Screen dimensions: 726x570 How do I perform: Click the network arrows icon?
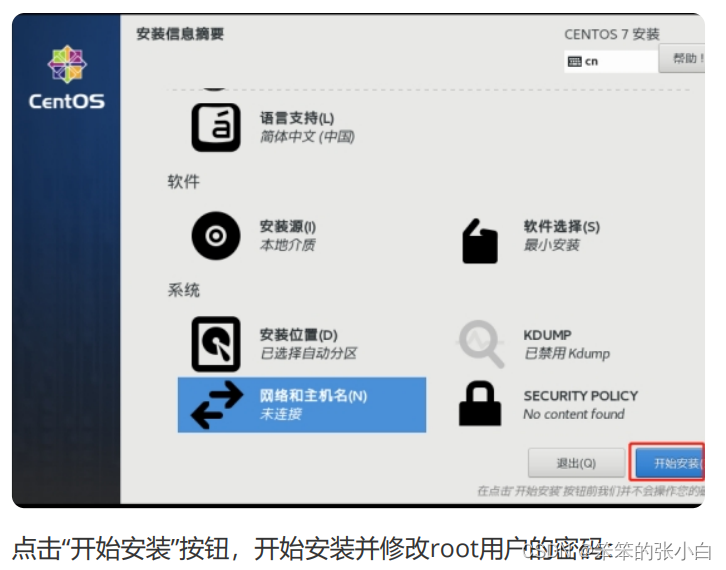[217, 405]
